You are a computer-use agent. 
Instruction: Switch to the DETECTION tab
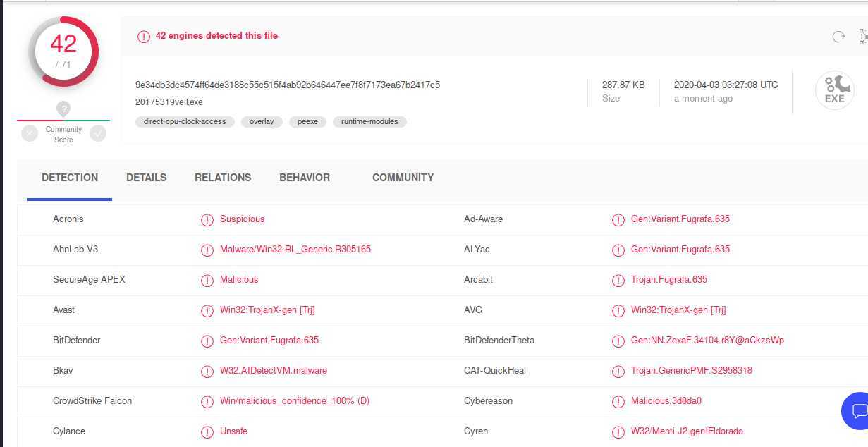coord(70,178)
